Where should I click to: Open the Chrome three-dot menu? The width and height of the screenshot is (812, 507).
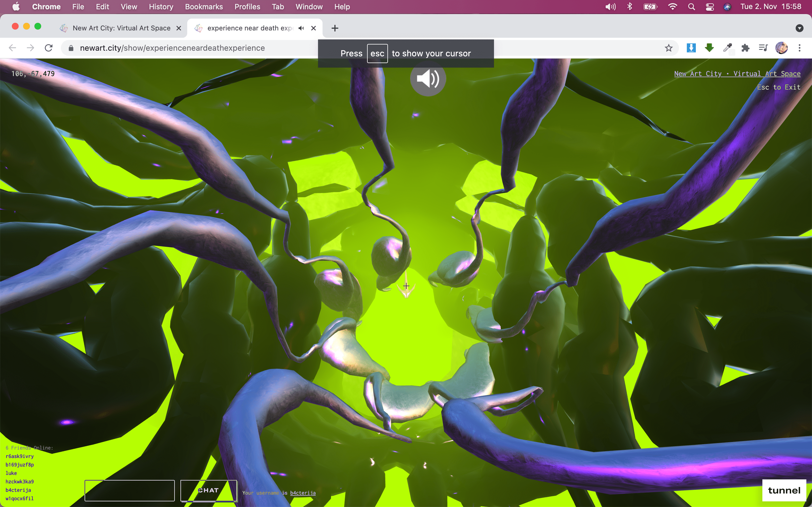point(800,48)
